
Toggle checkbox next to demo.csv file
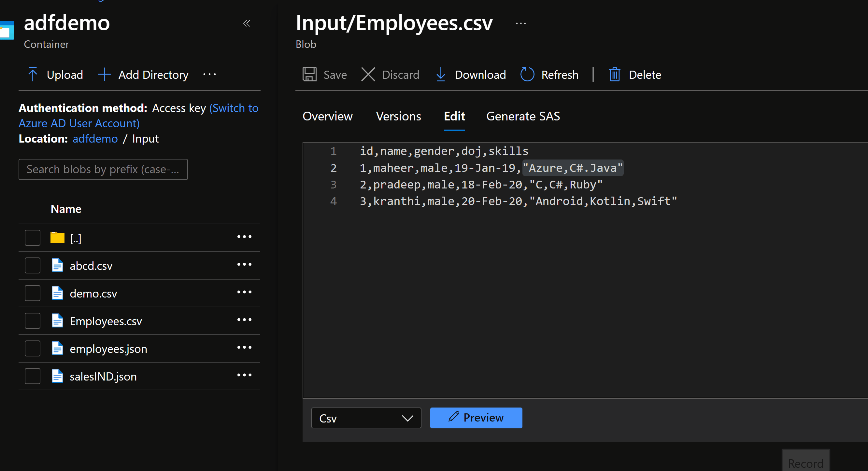point(32,294)
